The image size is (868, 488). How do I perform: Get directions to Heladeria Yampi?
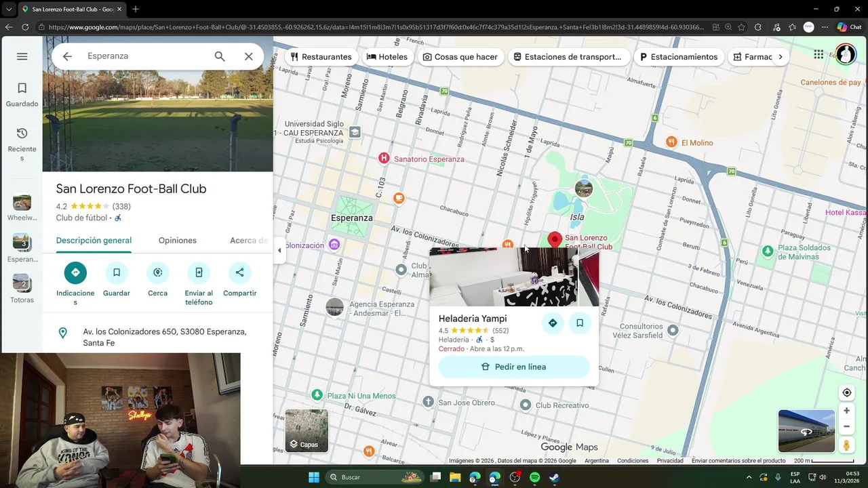tap(553, 323)
